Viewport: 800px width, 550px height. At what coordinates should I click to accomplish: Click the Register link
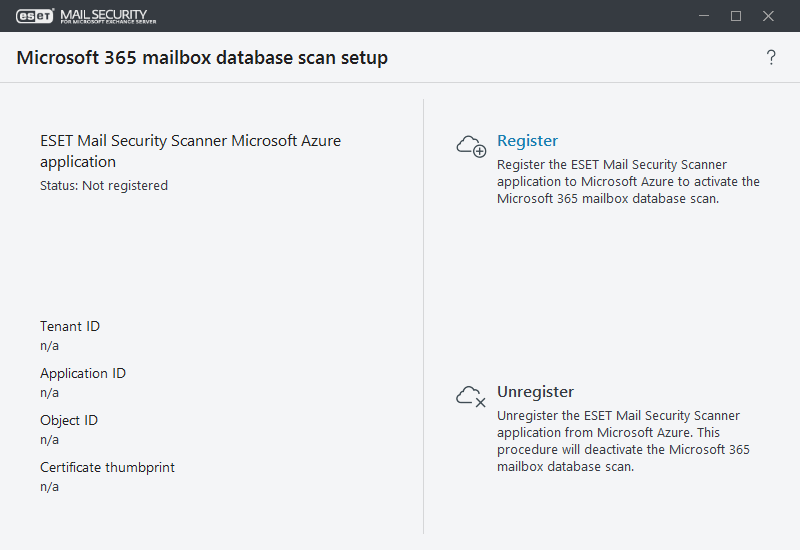(527, 141)
